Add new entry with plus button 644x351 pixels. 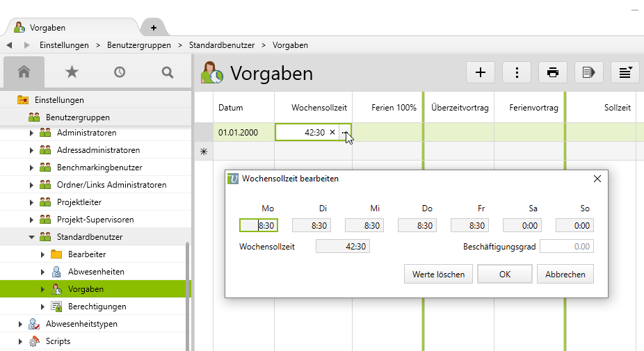point(480,72)
